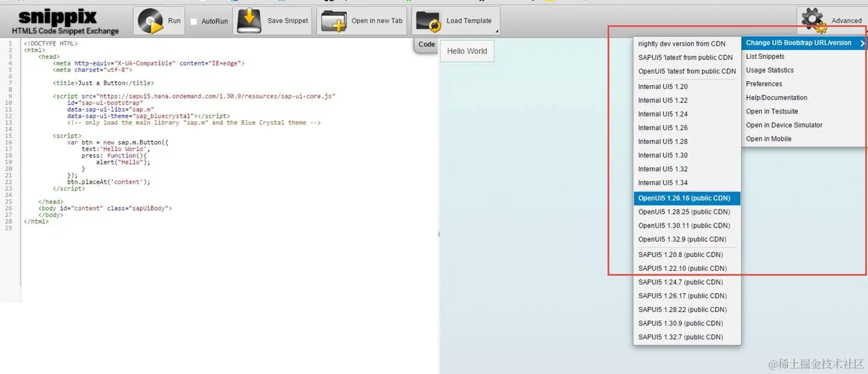Screen dimensions: 868x374
Task: Click the Advanced gear icon
Action: pyautogui.click(x=815, y=21)
